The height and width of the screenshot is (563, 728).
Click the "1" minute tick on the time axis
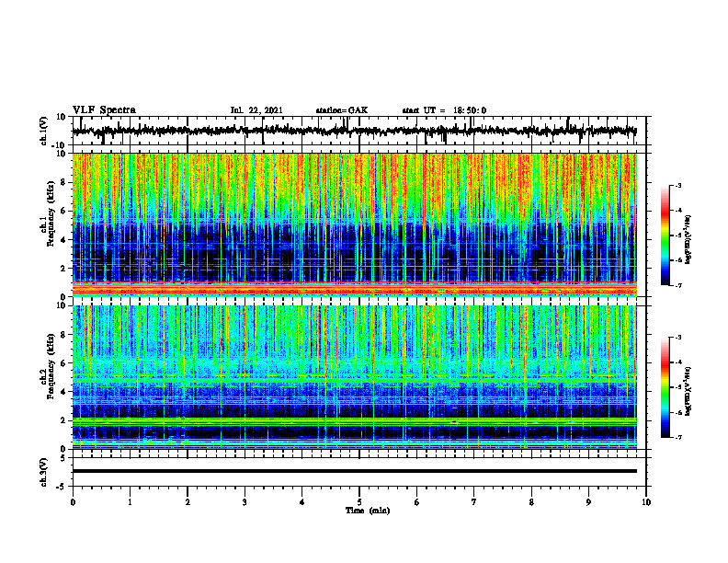(130, 502)
